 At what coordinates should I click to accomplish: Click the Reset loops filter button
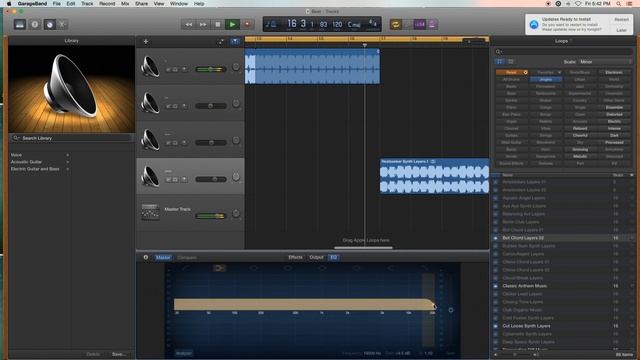tap(512, 72)
